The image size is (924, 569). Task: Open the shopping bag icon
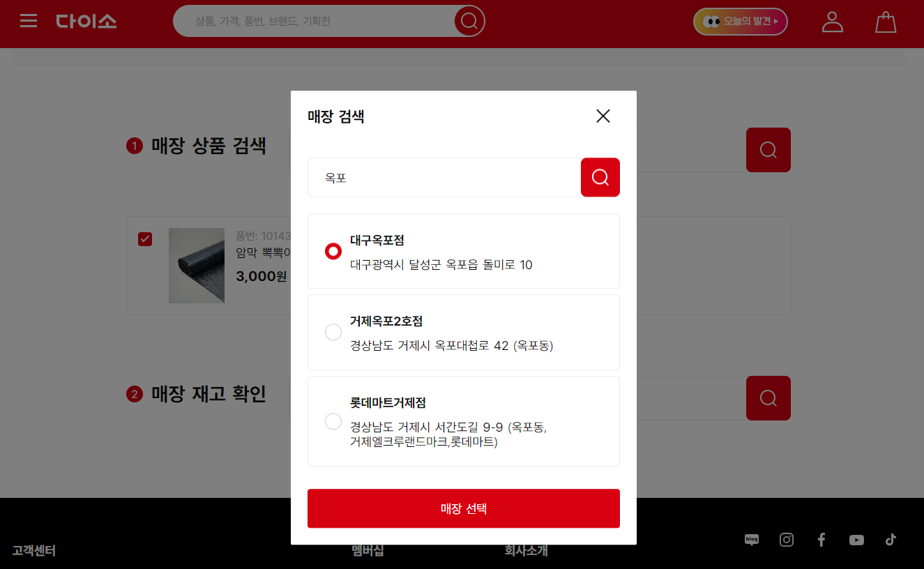pyautogui.click(x=886, y=22)
